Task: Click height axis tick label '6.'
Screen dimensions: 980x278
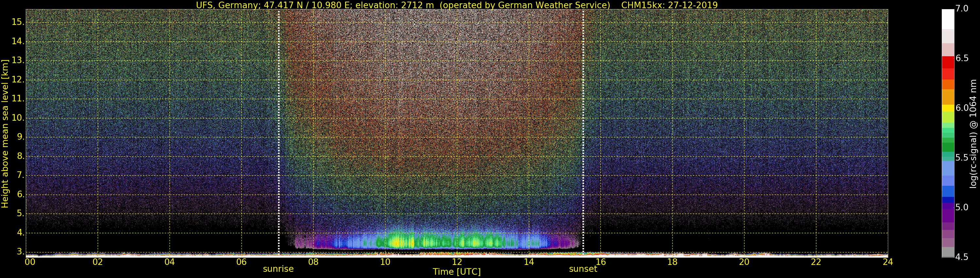Action: coord(20,194)
